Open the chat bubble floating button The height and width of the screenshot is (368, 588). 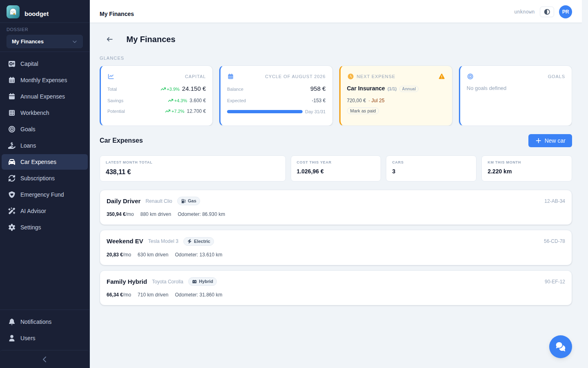(x=561, y=347)
